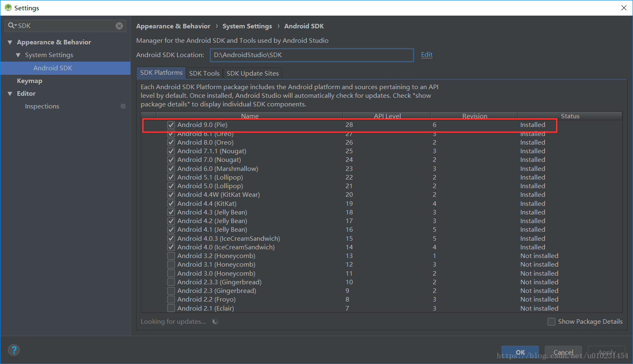Check the Android 2.2 (Froyo) checkbox
Image resolution: width=633 pixels, height=364 pixels.
pos(171,299)
